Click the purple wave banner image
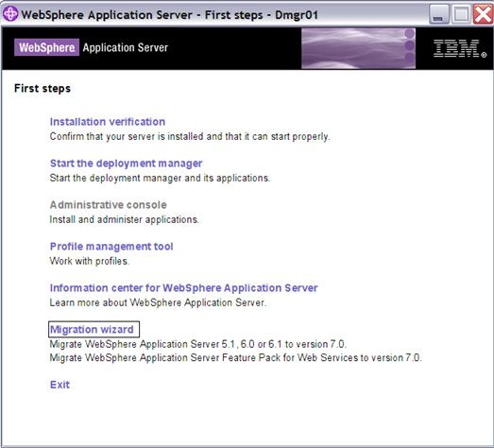The width and height of the screenshot is (494, 448). [x=358, y=48]
